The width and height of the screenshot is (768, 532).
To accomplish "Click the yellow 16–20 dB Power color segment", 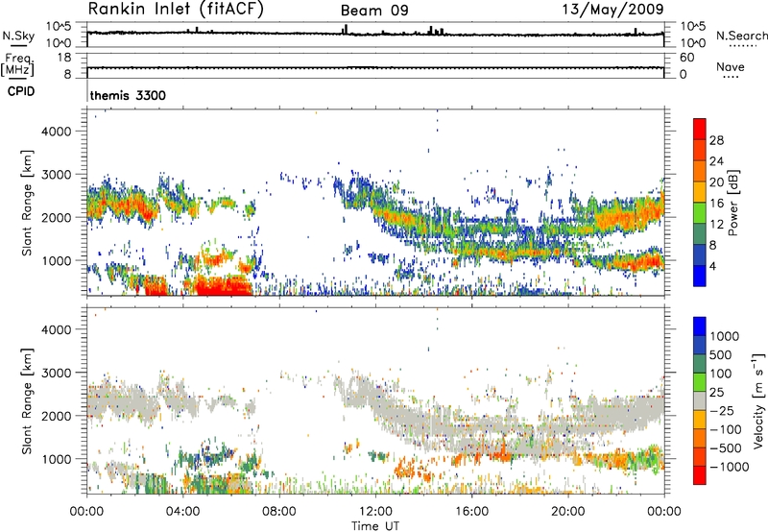I will click(x=700, y=192).
